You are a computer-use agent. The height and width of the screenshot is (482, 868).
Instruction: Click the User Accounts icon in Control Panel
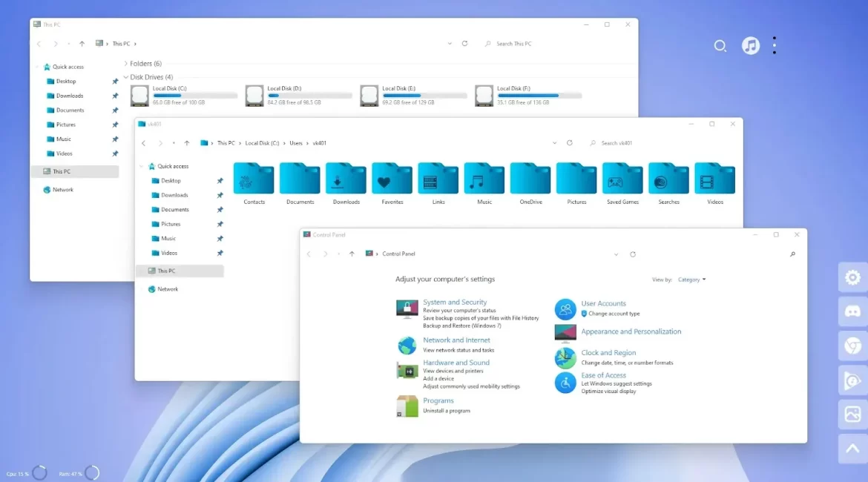click(x=565, y=309)
